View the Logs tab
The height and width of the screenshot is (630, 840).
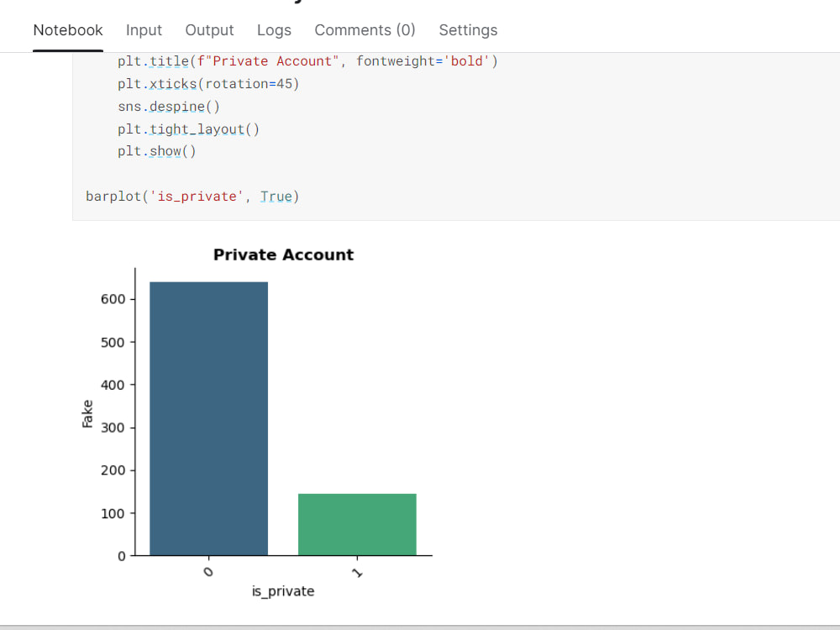(274, 30)
